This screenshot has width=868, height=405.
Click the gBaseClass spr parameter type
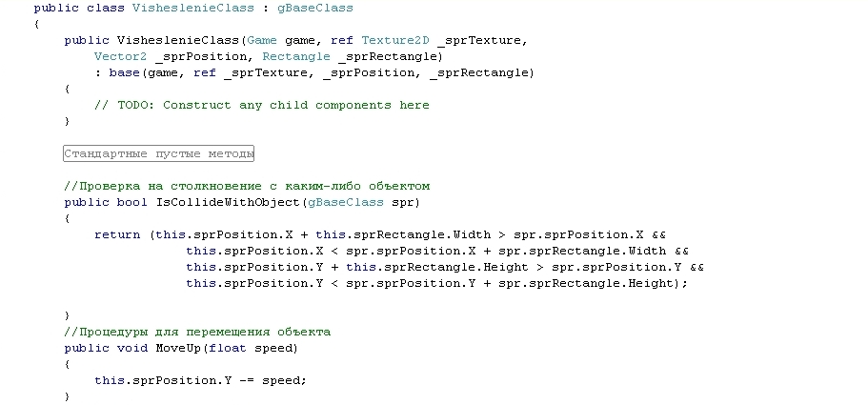346,202
